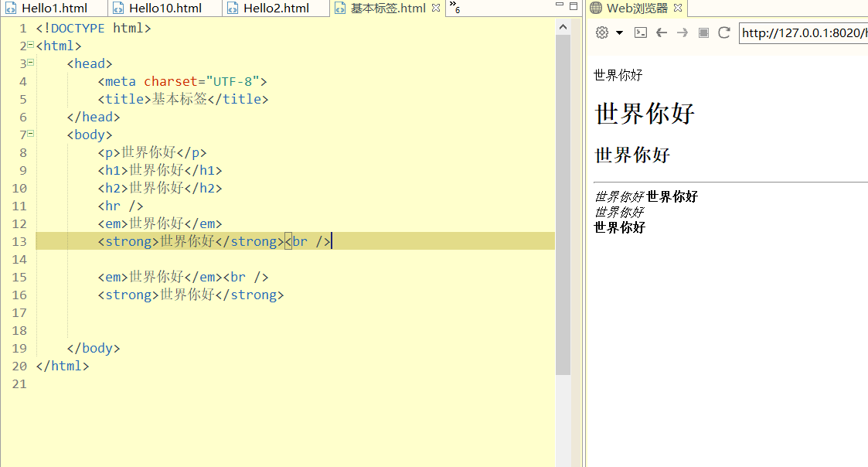Click the Hello10.html tab file icon
Viewport: 868px width, 467px height.
click(x=118, y=9)
